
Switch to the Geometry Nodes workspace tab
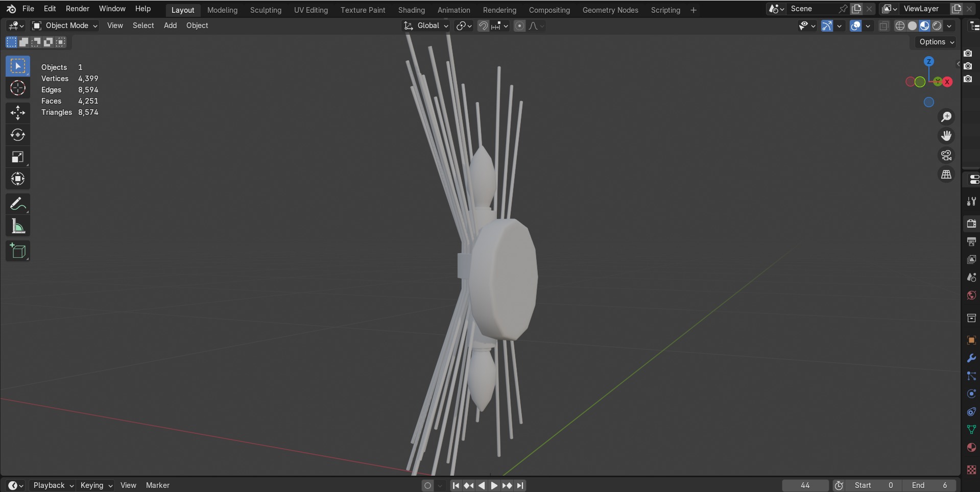(610, 10)
